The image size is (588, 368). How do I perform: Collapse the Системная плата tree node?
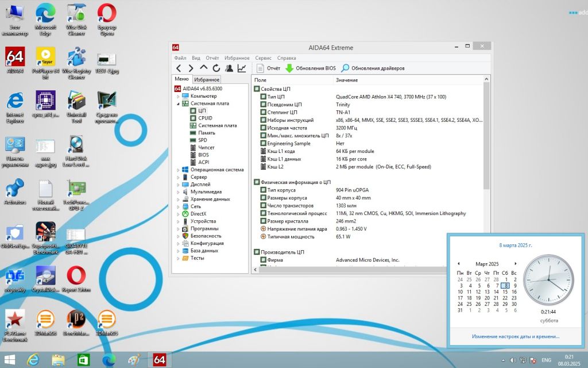178,103
